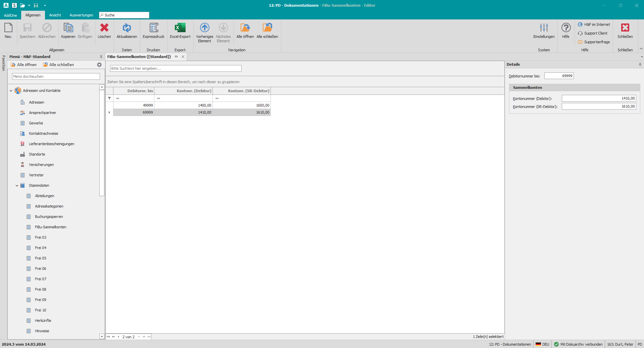Viewport: 644px width, 348px height.
Task: Open menu settings gear icon
Action: [99, 65]
